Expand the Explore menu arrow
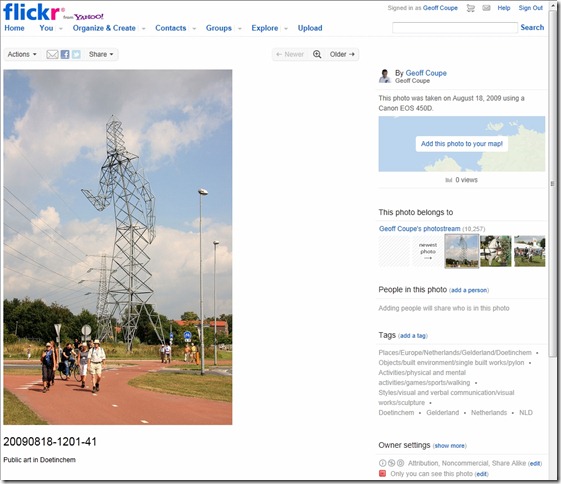Viewport: 561px width, 484px height. (286, 29)
